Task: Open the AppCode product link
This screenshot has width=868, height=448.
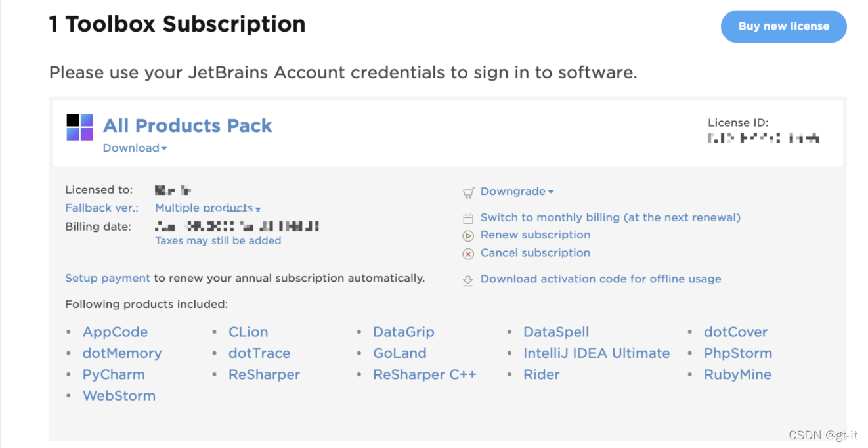Action: click(115, 332)
